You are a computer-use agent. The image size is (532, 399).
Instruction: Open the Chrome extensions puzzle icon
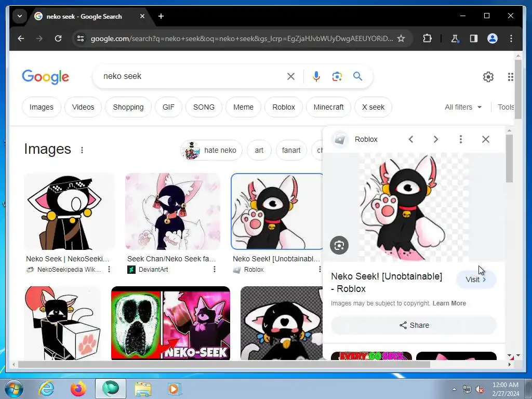(427, 38)
